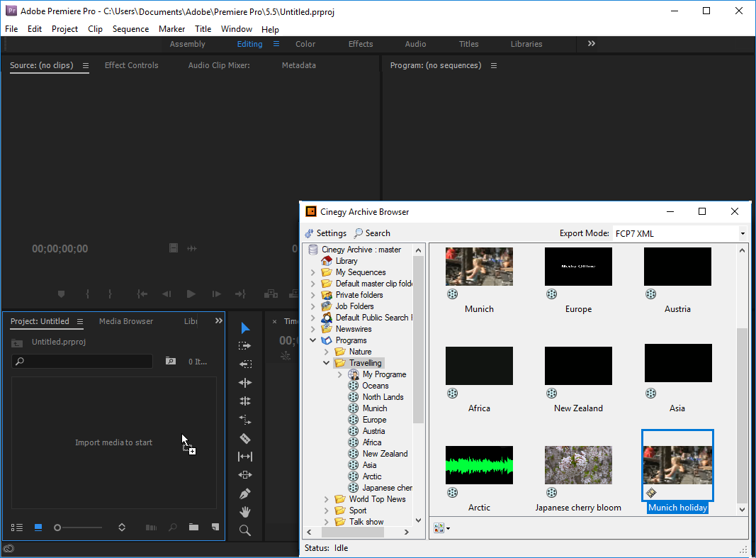The width and height of the screenshot is (756, 558).
Task: Open Program panel hamburger menu
Action: click(x=494, y=66)
